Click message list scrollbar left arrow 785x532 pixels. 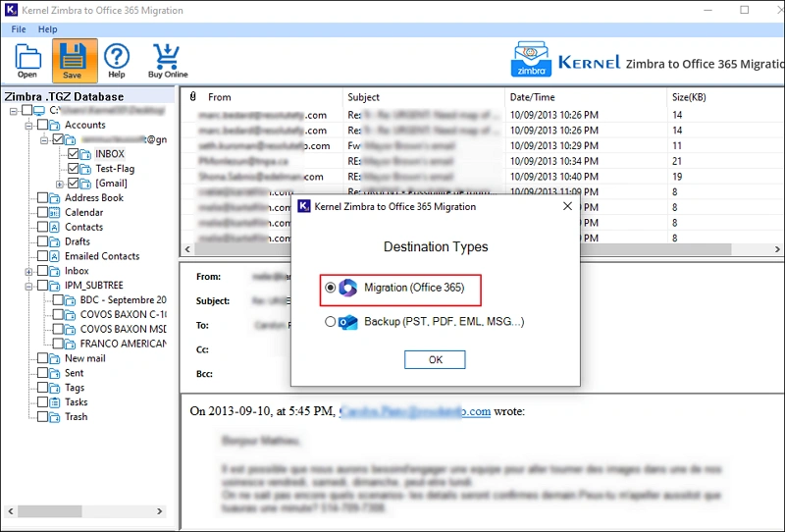point(187,249)
